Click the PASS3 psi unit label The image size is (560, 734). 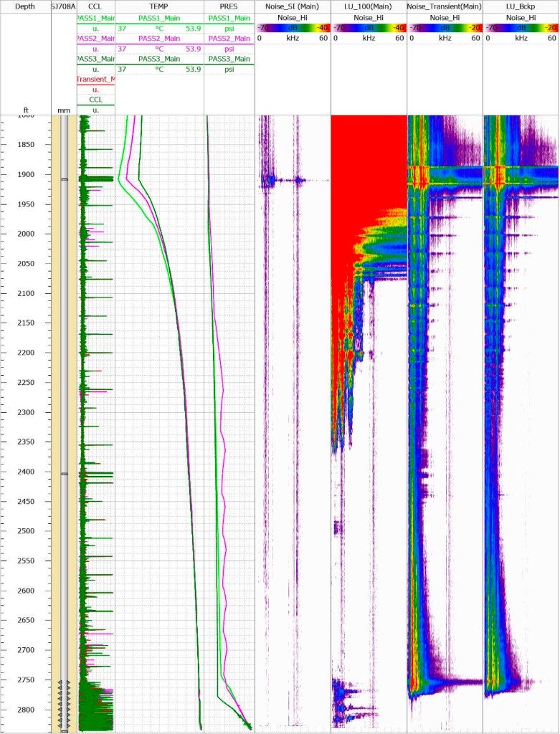click(229, 70)
